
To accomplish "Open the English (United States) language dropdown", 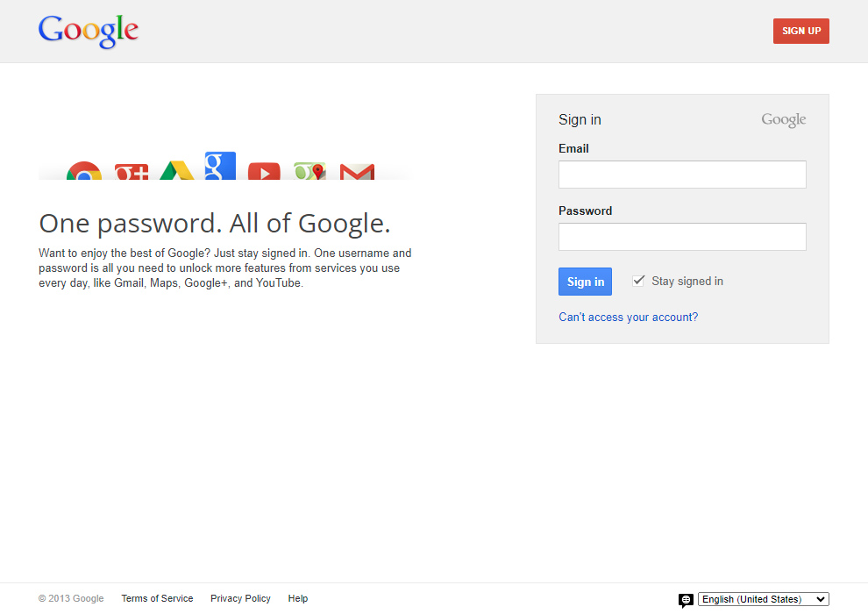I will (x=764, y=599).
